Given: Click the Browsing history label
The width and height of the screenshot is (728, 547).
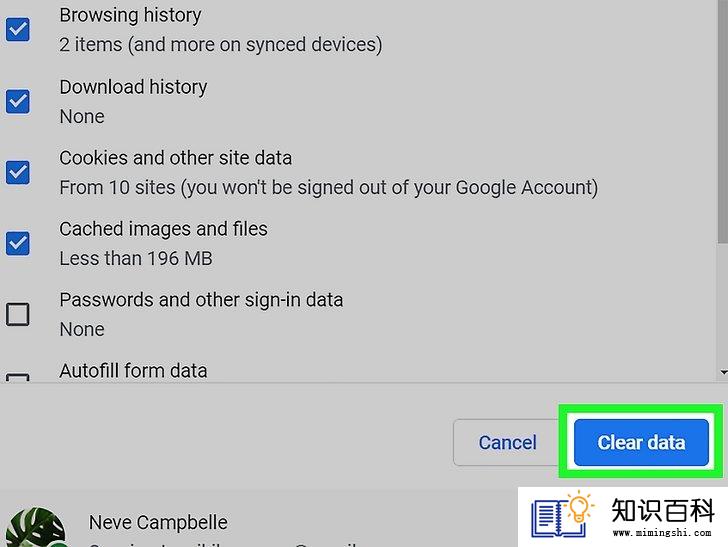Looking at the screenshot, I should point(130,15).
